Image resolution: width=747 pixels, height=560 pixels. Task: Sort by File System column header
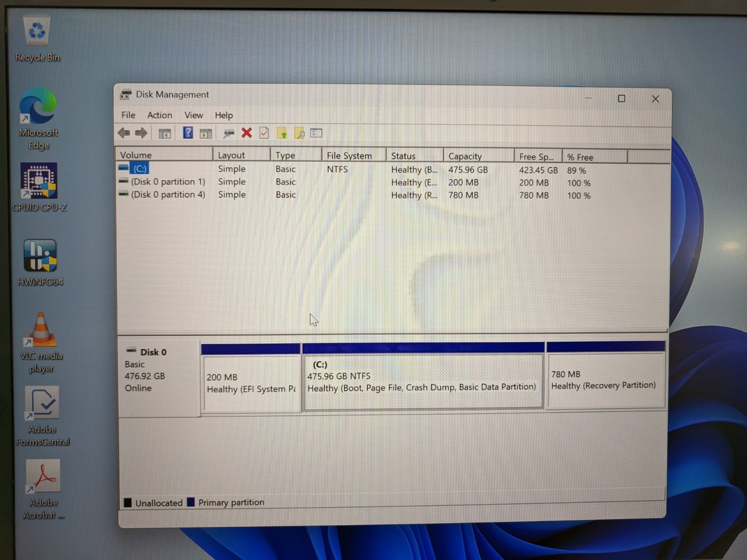[354, 155]
